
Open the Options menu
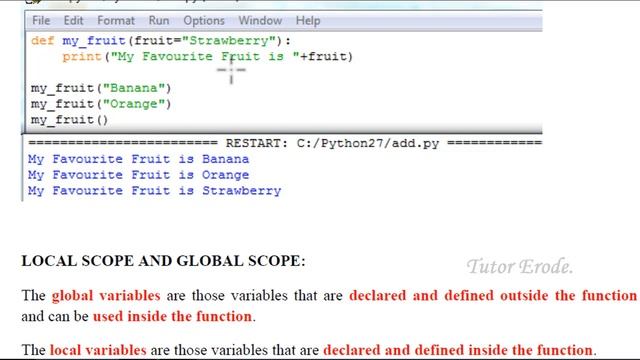(x=204, y=20)
